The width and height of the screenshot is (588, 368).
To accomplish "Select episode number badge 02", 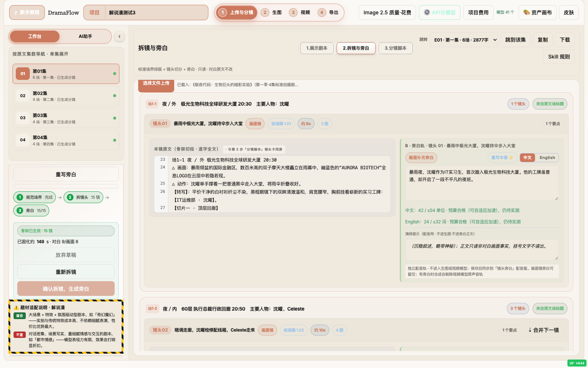I will (x=23, y=96).
